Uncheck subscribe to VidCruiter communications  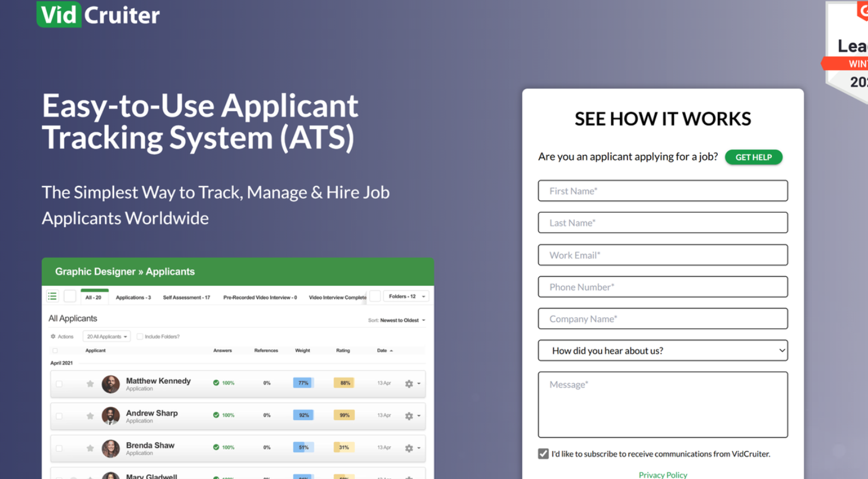(543, 454)
